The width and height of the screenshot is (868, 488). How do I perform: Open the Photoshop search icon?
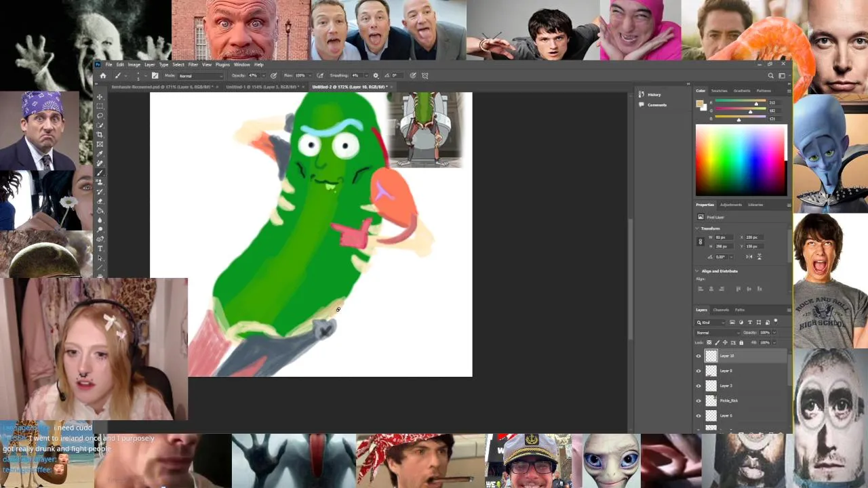[770, 75]
